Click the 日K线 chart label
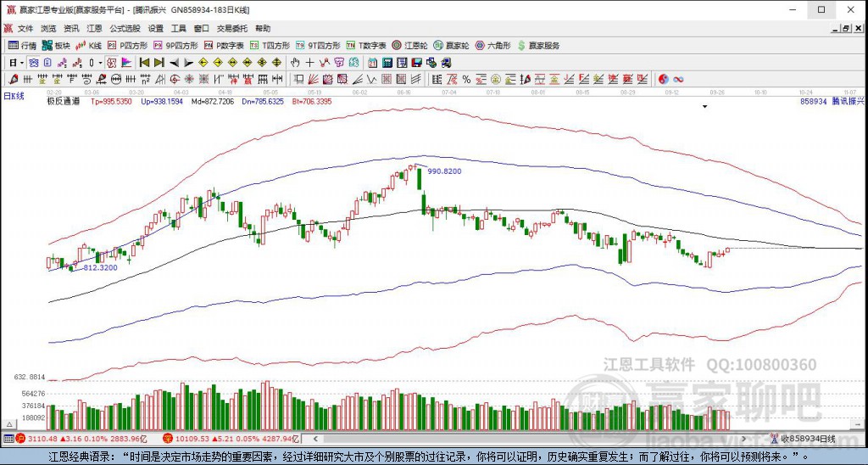Image resolution: width=868 pixels, height=465 pixels. coord(14,97)
